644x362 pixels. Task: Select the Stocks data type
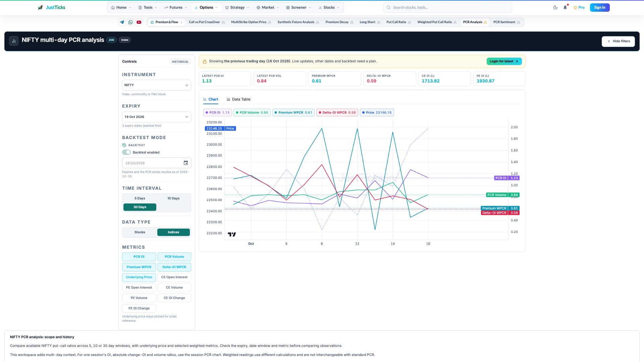(140, 232)
